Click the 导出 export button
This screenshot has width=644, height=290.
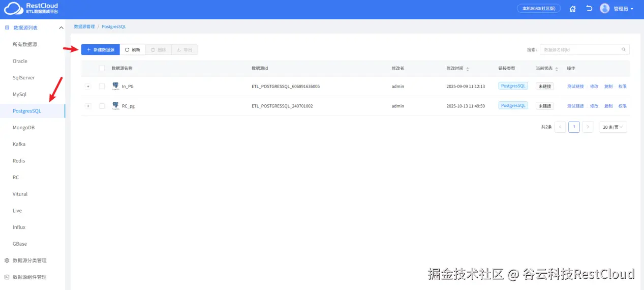[185, 50]
